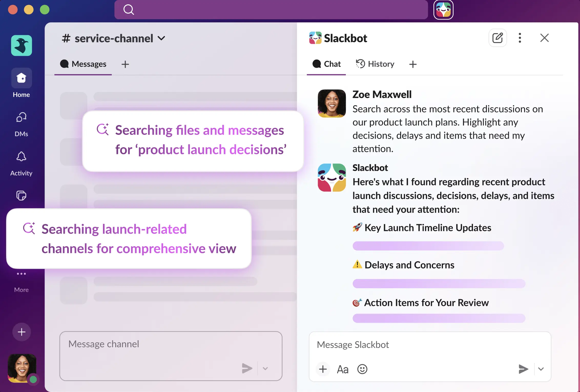Screen dimensions: 580x392
Task: Open send options chevron in channel composer
Action: pos(265,368)
